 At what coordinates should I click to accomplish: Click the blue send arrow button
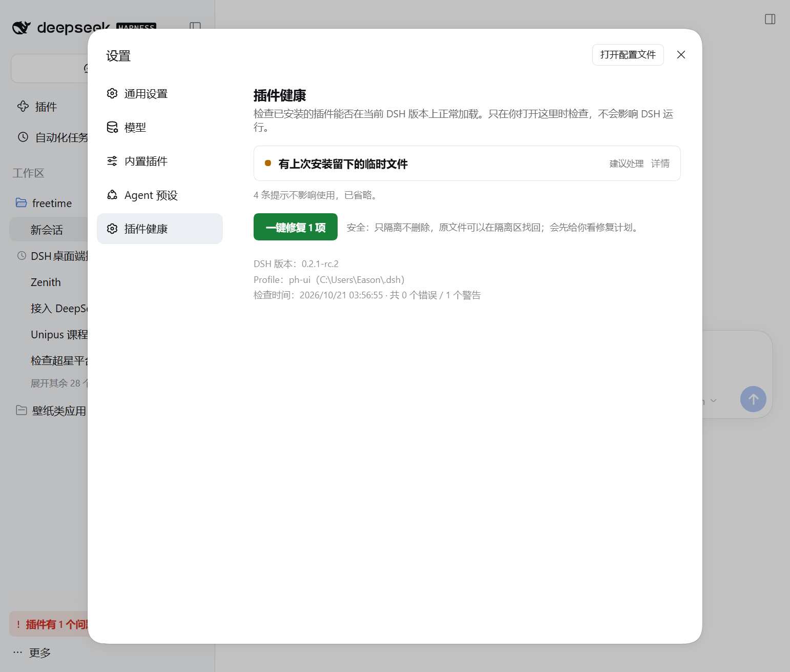coord(753,399)
